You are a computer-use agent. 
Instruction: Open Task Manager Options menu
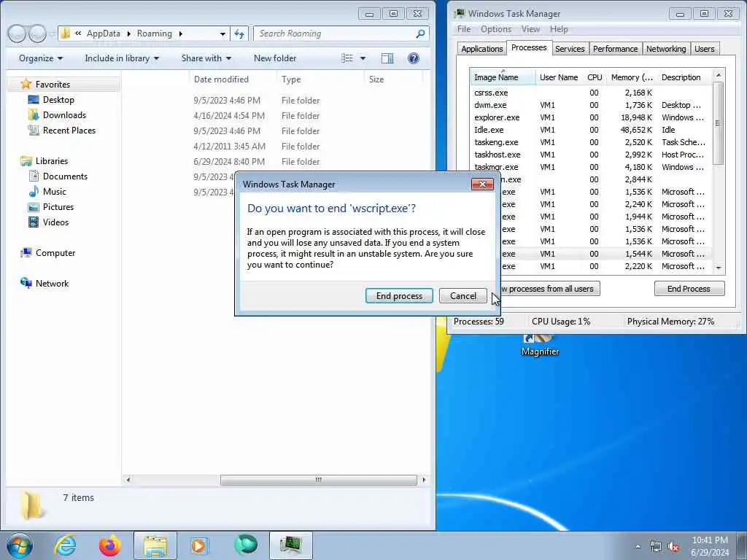pyautogui.click(x=495, y=29)
